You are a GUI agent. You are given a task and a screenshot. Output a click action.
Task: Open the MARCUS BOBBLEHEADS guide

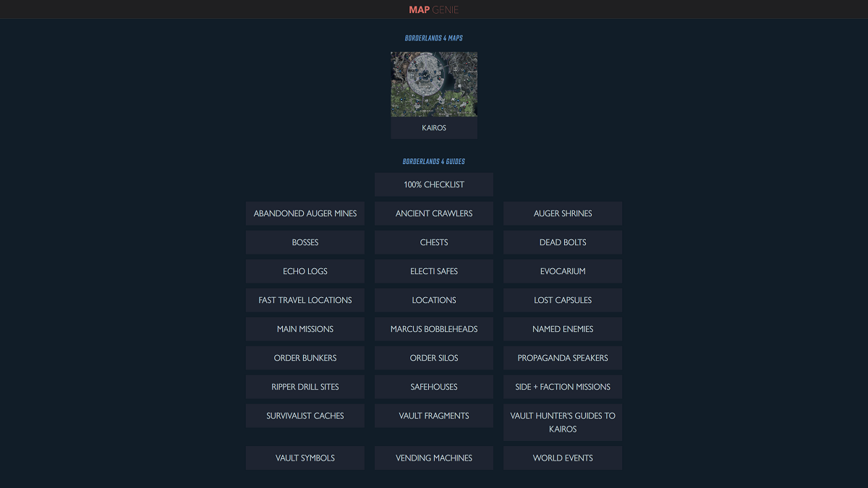click(433, 329)
